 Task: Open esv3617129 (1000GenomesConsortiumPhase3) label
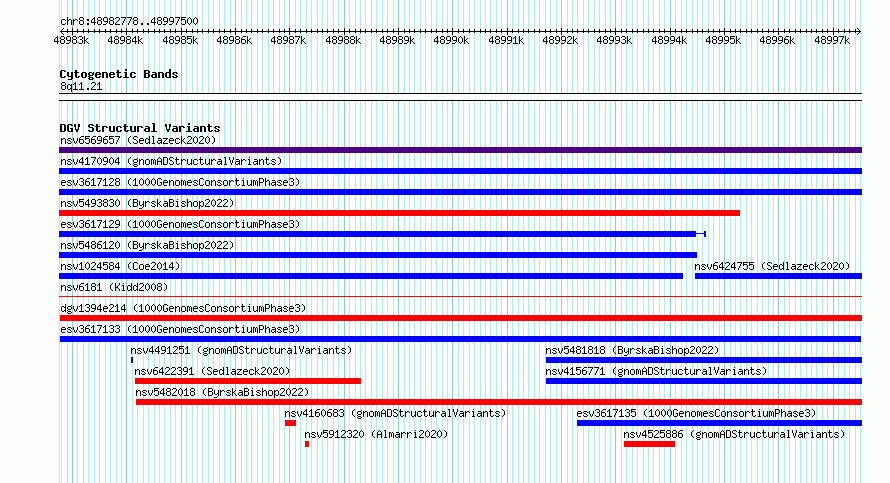point(180,224)
